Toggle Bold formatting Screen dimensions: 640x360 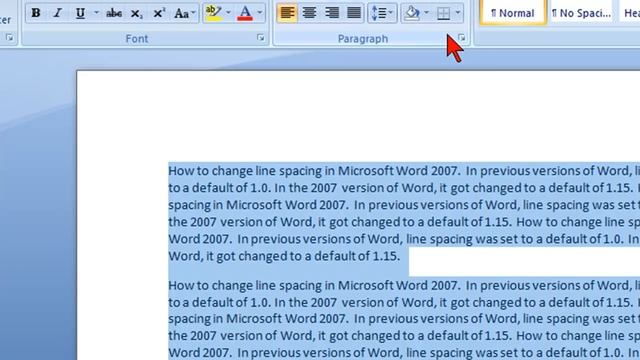(36, 13)
